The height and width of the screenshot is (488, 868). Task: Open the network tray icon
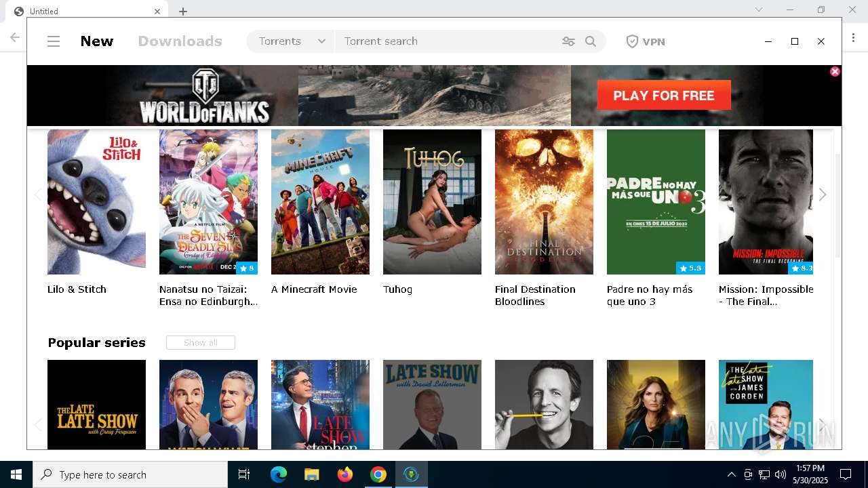pyautogui.click(x=764, y=474)
